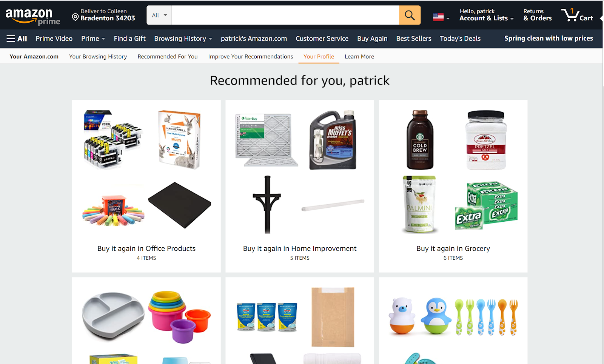Switch to the Your Profile tab
Image resolution: width=604 pixels, height=364 pixels.
point(319,57)
